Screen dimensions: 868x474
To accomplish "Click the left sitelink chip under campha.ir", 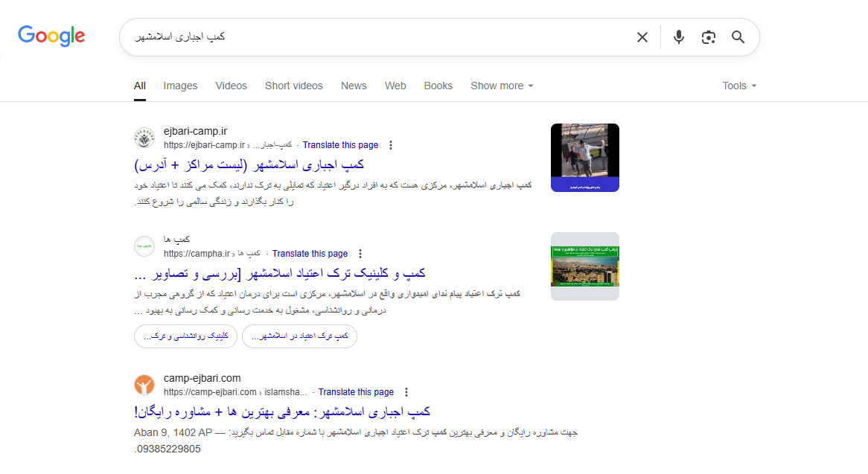I will tap(185, 336).
